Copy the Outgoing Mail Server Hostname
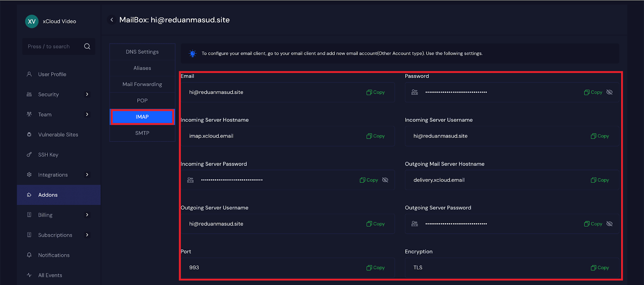This screenshot has width=644, height=285. coord(600,180)
